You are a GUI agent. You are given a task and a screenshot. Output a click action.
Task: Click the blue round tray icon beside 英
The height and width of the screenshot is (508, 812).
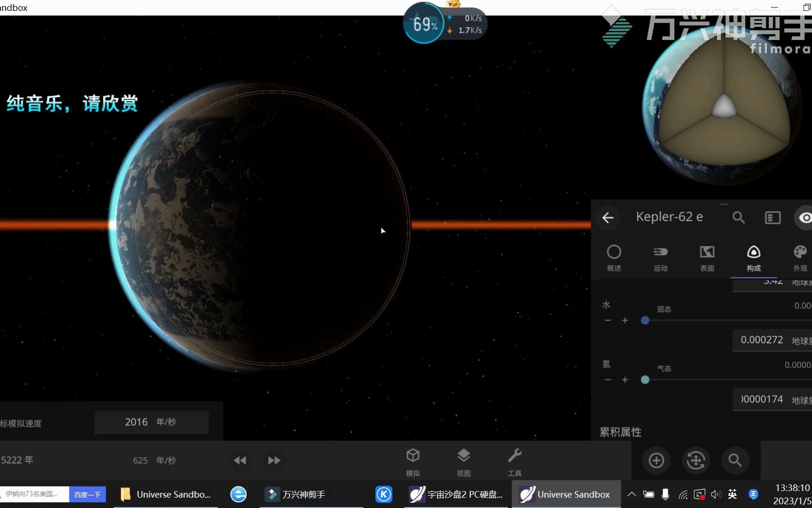(x=753, y=494)
